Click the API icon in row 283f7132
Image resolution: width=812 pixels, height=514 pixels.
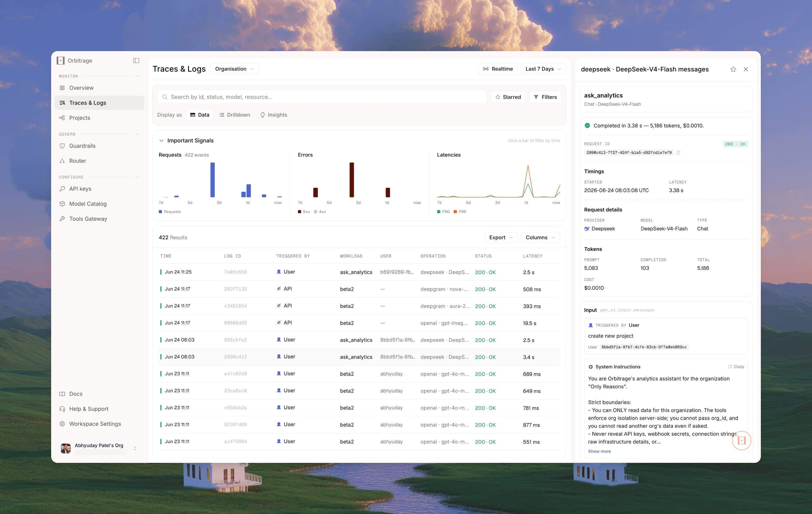[279, 289]
